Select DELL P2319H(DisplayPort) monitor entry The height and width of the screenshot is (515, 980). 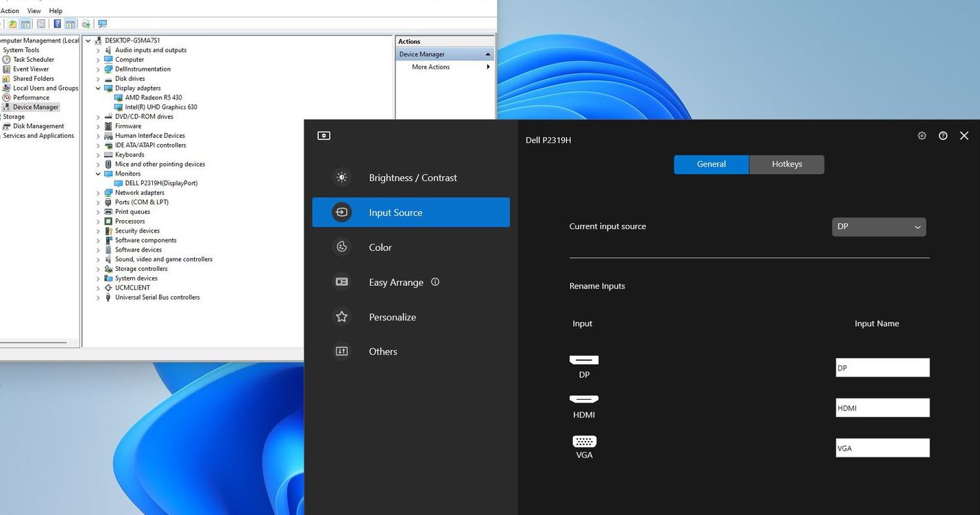pos(161,183)
